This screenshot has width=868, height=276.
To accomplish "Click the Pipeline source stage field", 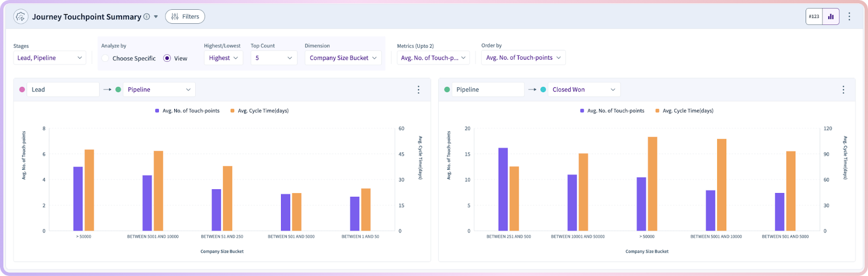I will tap(488, 89).
